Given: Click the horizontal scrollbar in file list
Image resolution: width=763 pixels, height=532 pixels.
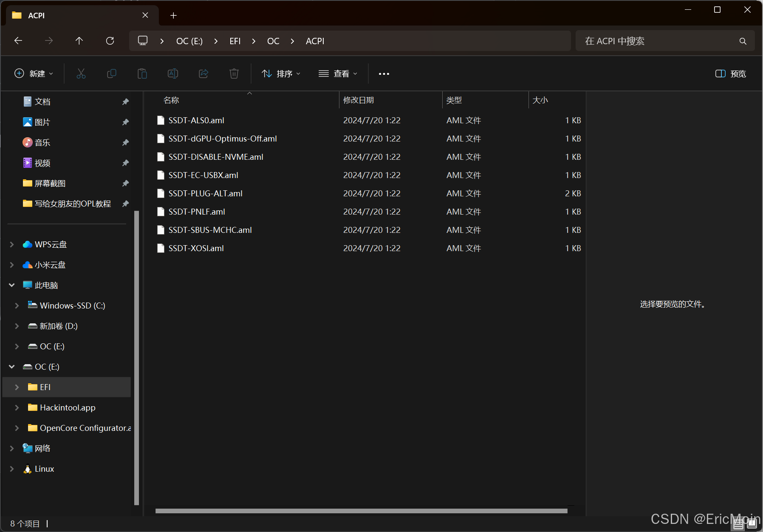Looking at the screenshot, I should 361,511.
